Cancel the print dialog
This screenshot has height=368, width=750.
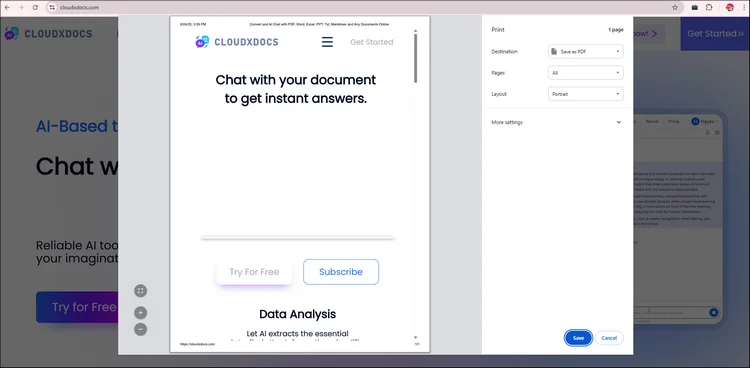tap(609, 338)
